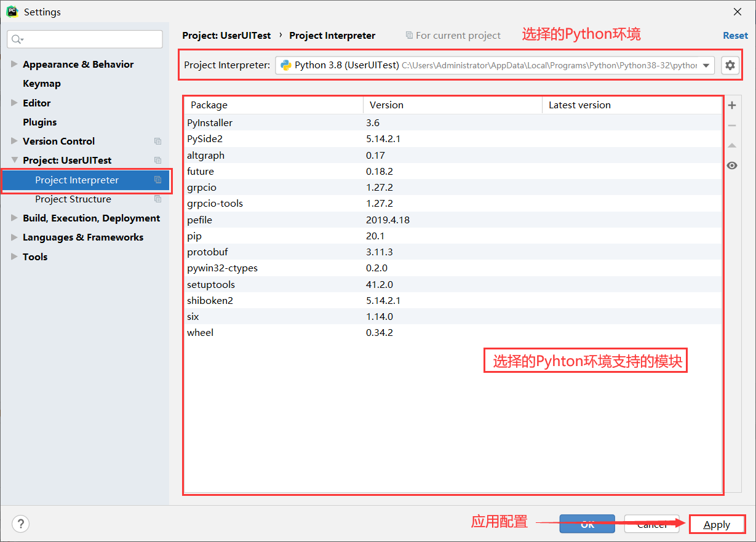Toggle the eye icon to show early releases
Image resolution: width=756 pixels, height=542 pixels.
point(731,165)
